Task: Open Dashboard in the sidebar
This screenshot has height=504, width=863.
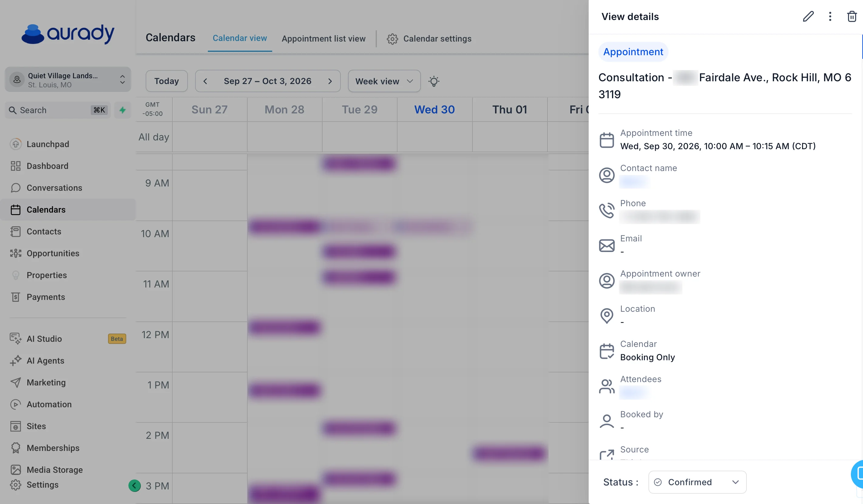Action: (x=68, y=166)
